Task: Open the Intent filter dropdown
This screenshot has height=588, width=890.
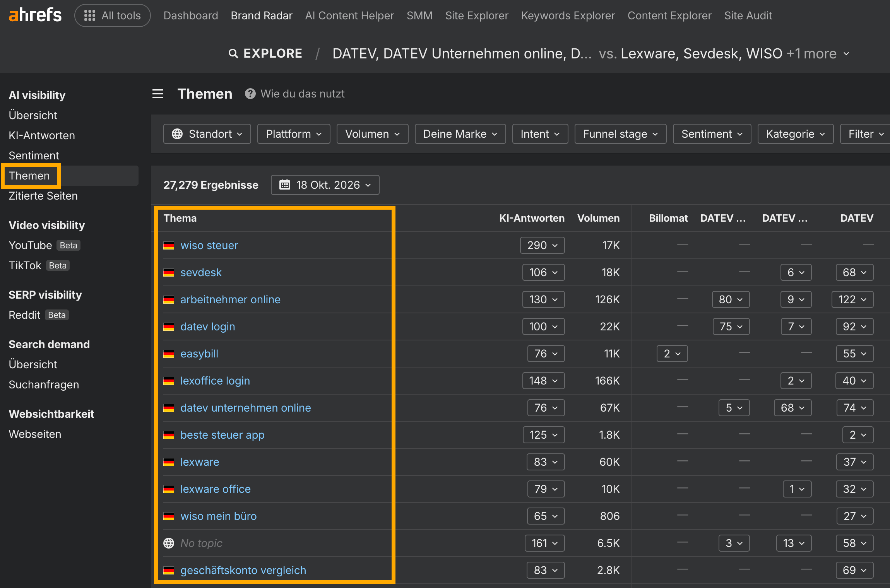Action: [x=540, y=134]
